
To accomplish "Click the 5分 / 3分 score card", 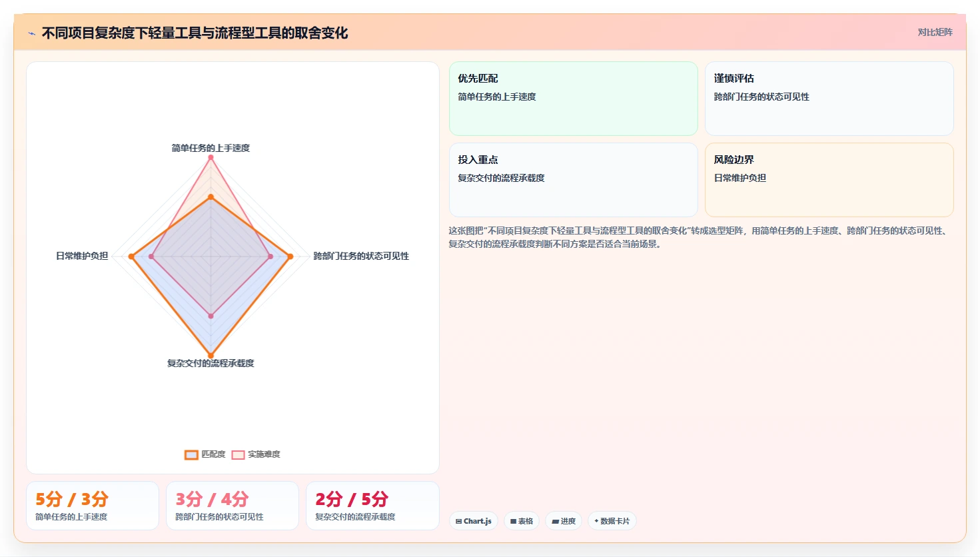I will 93,506.
